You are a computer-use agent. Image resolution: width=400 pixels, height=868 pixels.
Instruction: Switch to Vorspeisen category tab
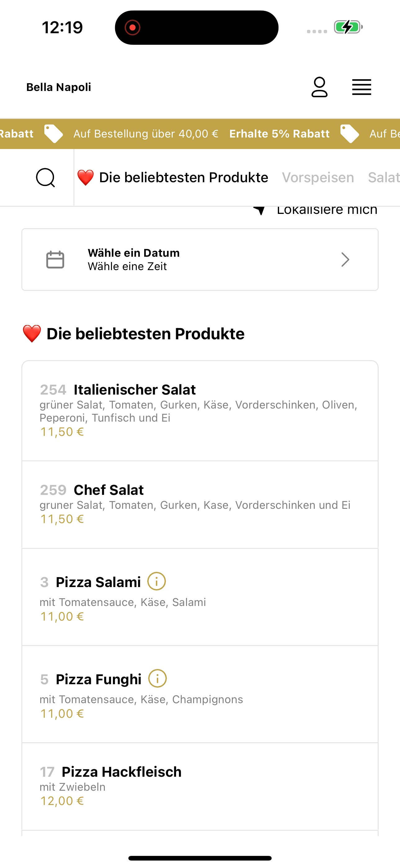click(318, 178)
